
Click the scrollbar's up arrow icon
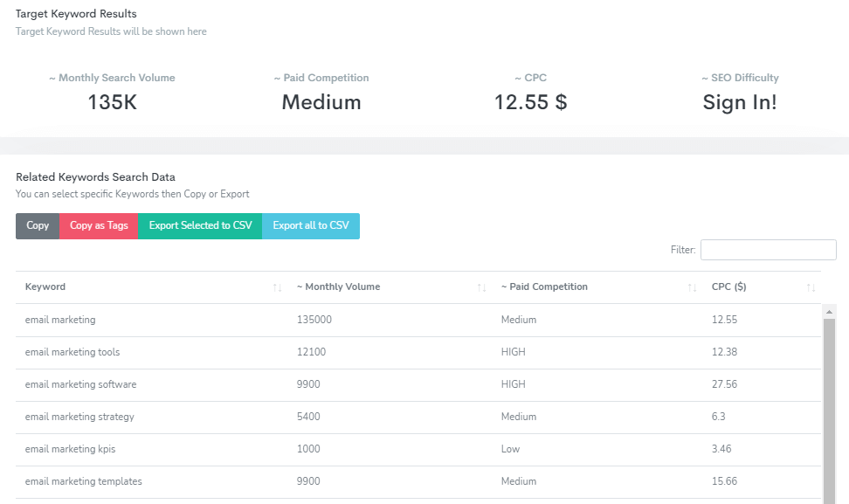coord(828,311)
